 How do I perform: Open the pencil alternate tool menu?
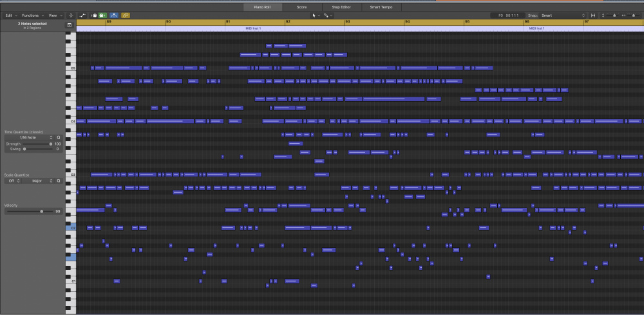(328, 15)
